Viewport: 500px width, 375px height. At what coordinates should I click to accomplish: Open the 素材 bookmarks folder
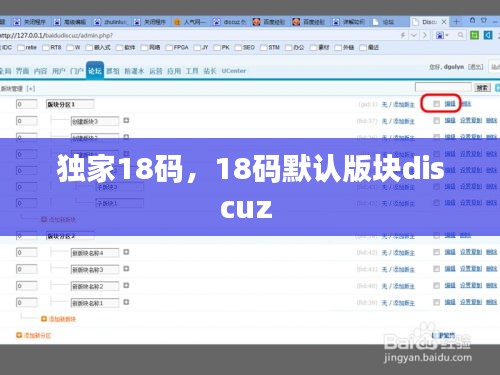tap(320, 48)
